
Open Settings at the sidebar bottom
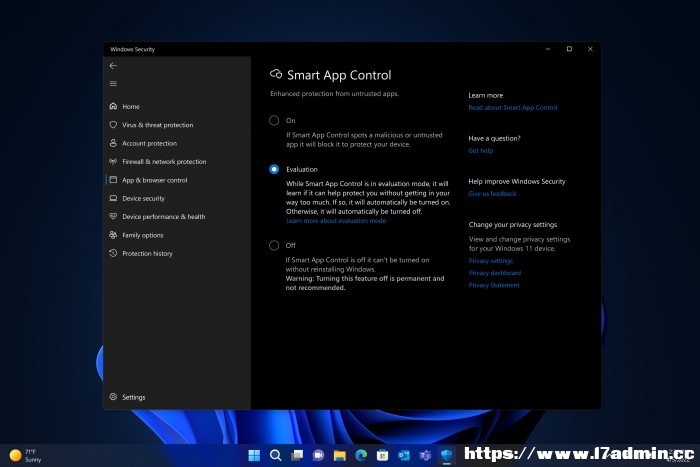pos(133,397)
